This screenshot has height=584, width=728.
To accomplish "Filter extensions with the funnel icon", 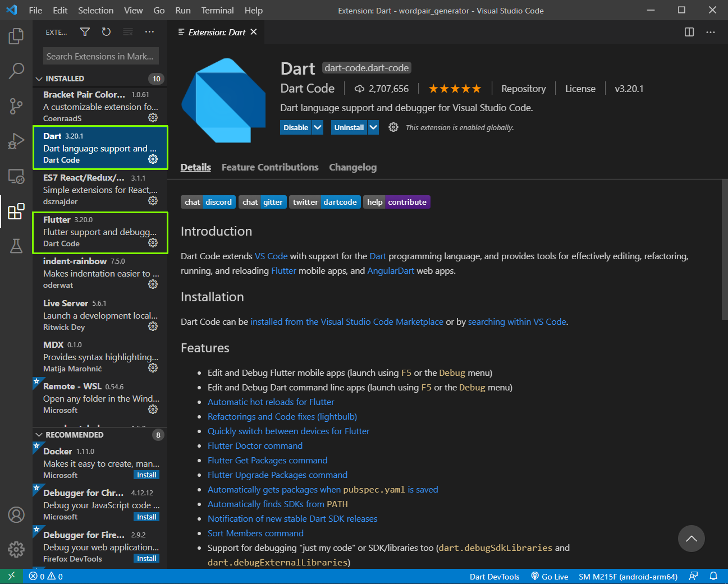I will (85, 32).
